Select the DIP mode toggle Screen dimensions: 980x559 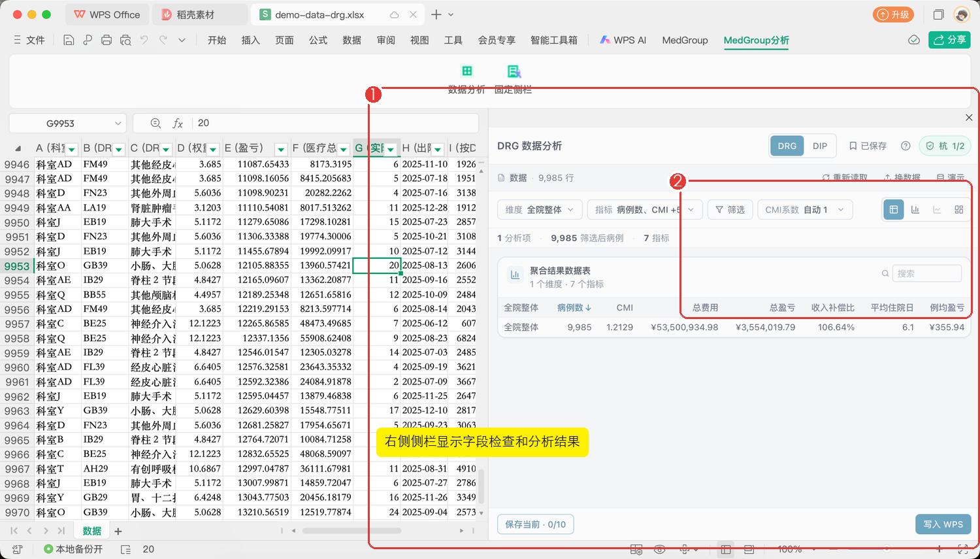[x=820, y=146]
